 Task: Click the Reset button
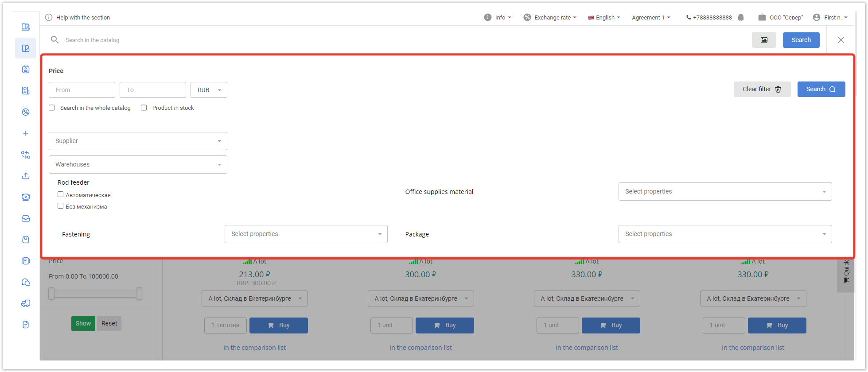tap(109, 323)
